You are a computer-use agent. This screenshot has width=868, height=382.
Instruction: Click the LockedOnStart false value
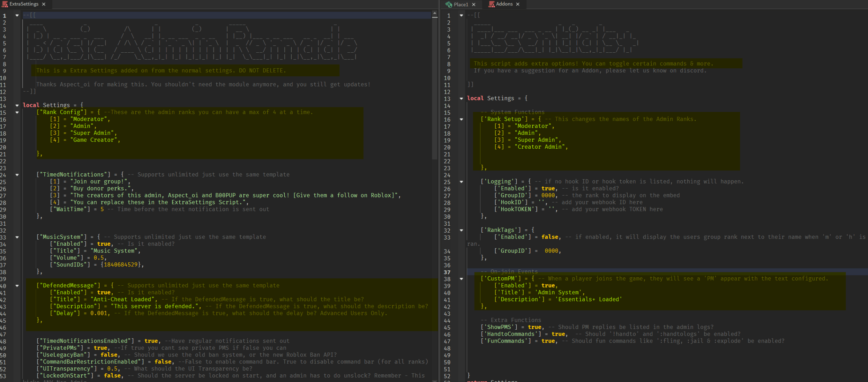coord(112,375)
